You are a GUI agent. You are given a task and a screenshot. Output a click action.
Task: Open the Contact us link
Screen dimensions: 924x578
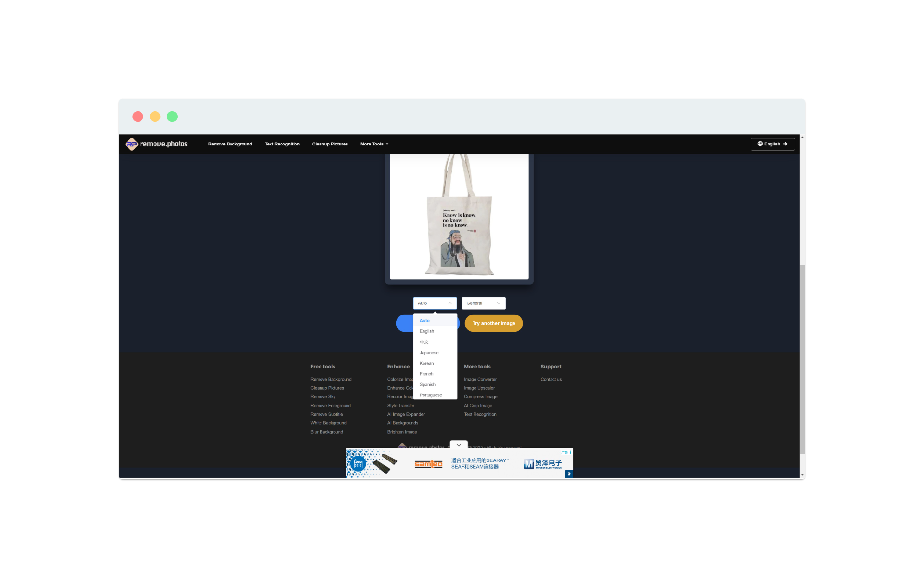(551, 379)
